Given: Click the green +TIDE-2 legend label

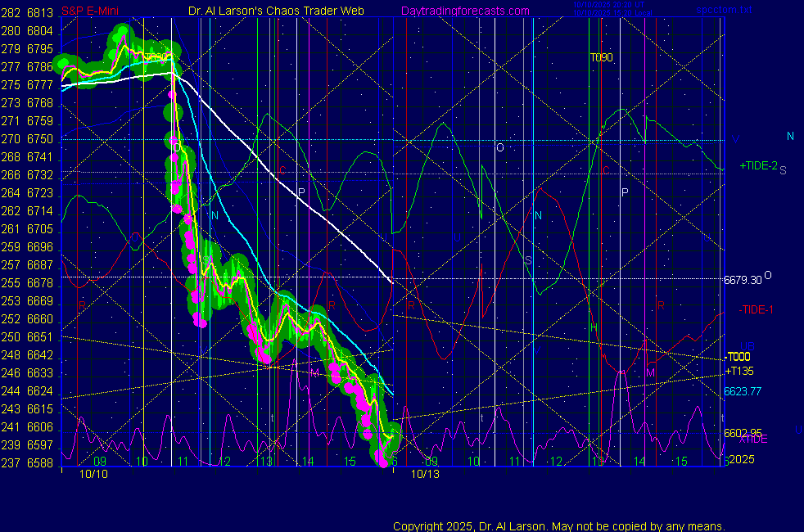Looking at the screenshot, I should pyautogui.click(x=758, y=165).
